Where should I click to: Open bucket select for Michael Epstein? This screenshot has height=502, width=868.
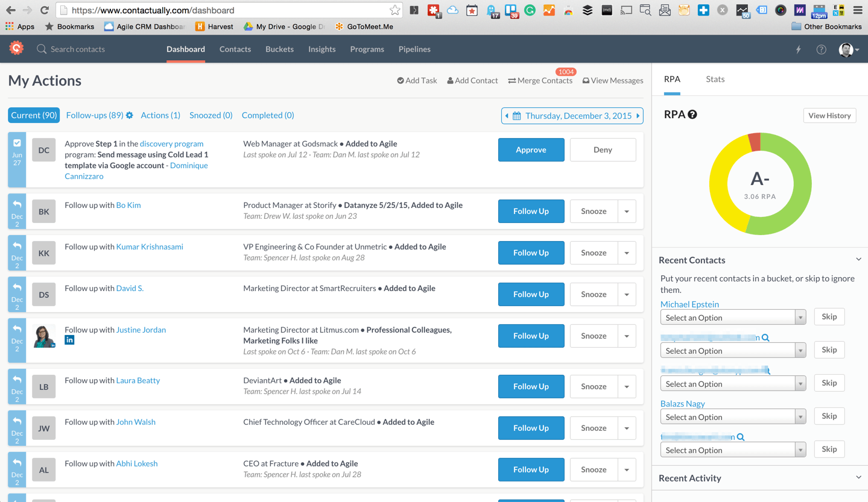pyautogui.click(x=733, y=318)
